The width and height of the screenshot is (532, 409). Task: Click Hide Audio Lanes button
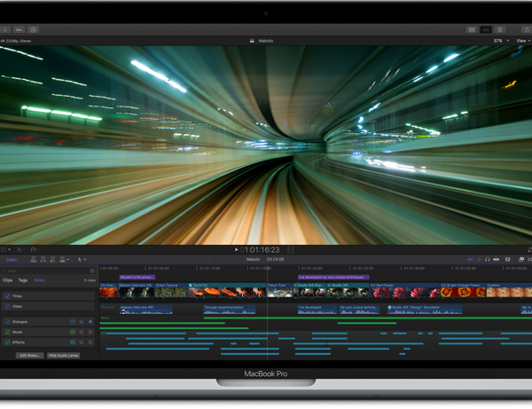click(64, 355)
